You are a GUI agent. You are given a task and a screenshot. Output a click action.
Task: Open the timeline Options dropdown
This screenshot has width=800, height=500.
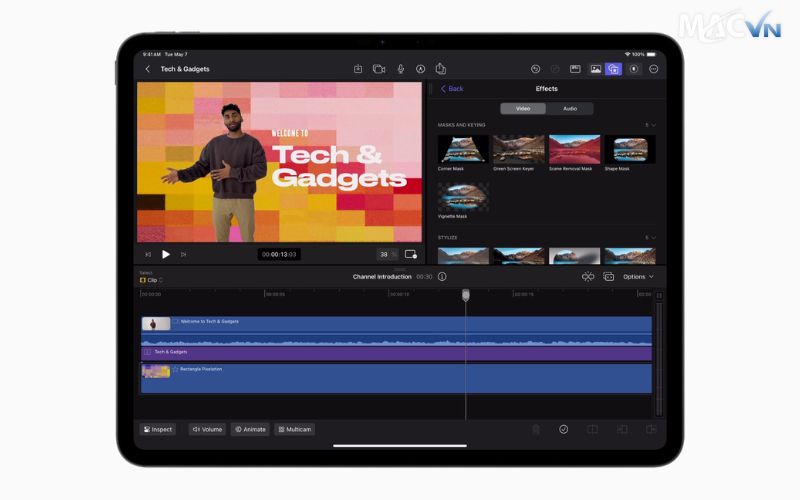point(638,277)
